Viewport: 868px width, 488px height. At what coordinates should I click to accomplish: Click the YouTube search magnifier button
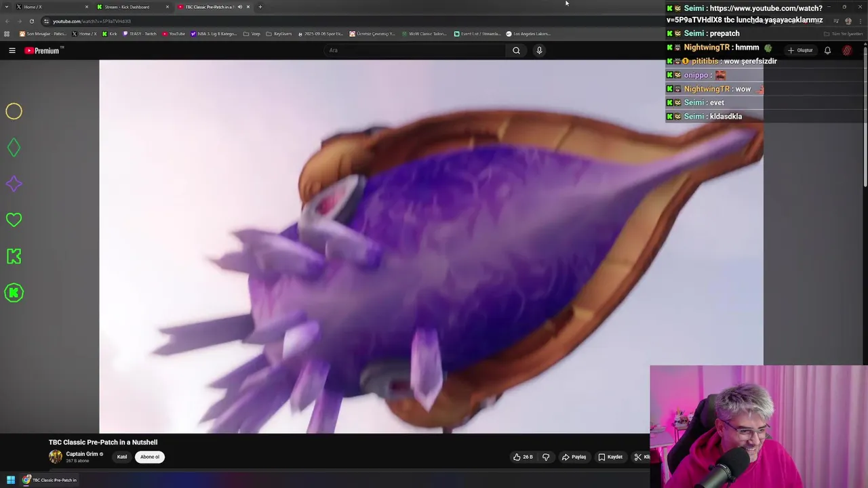point(516,50)
